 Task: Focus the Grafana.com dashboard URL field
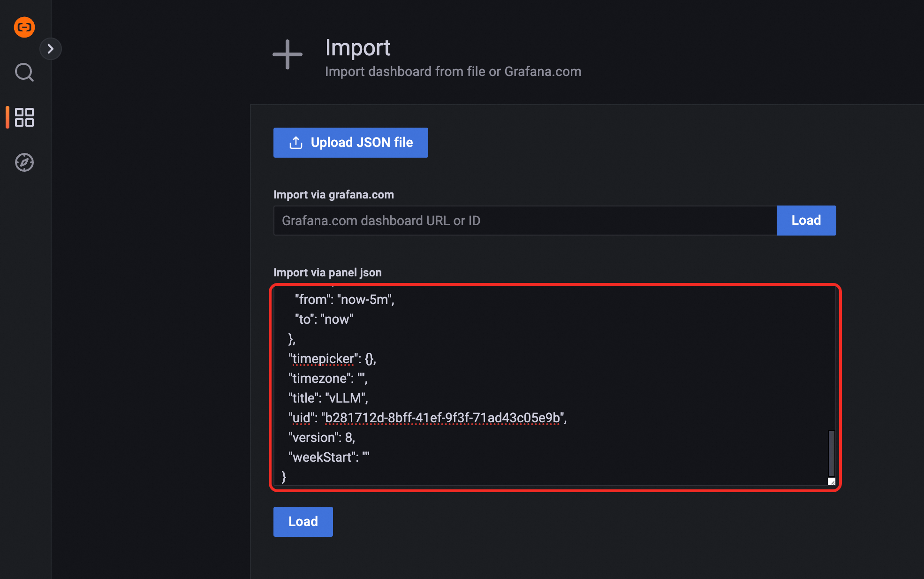524,221
